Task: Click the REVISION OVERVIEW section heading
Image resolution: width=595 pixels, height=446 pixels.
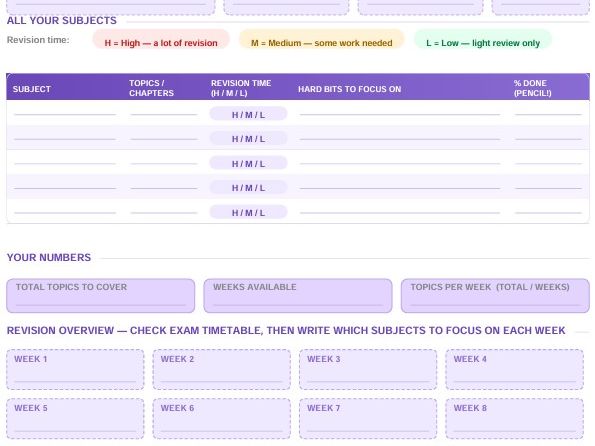Action: pyautogui.click(x=286, y=331)
